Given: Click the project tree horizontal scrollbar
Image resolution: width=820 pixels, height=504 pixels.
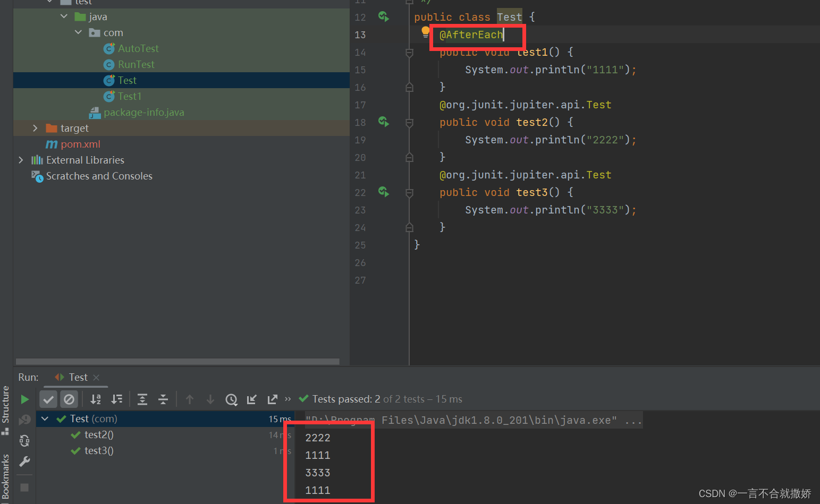Looking at the screenshot, I should (x=177, y=362).
